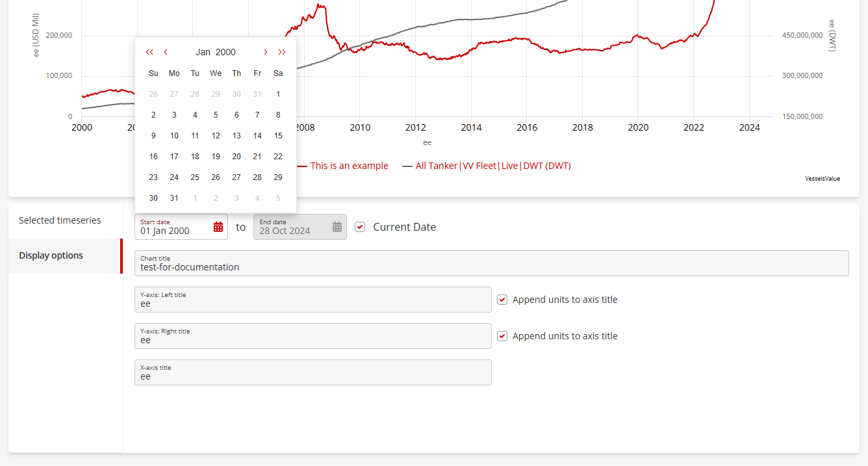This screenshot has height=466, width=868.
Task: Jump forward one year with the double-right arrow
Action: click(x=282, y=52)
